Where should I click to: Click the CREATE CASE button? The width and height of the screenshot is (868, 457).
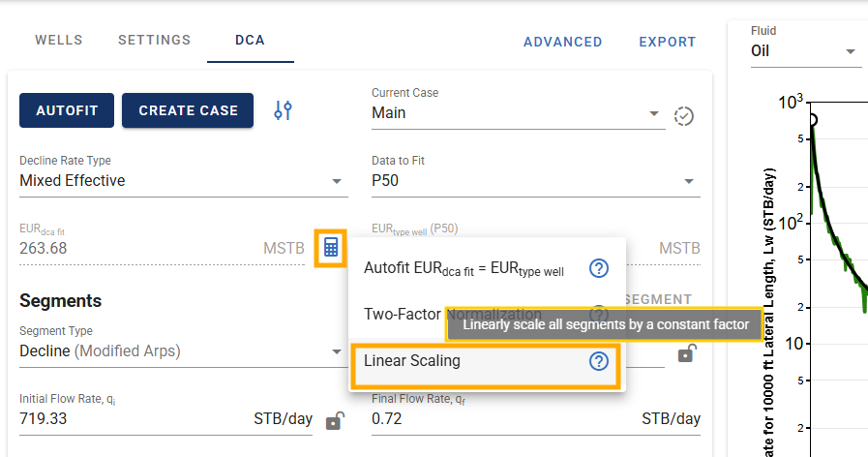point(188,110)
